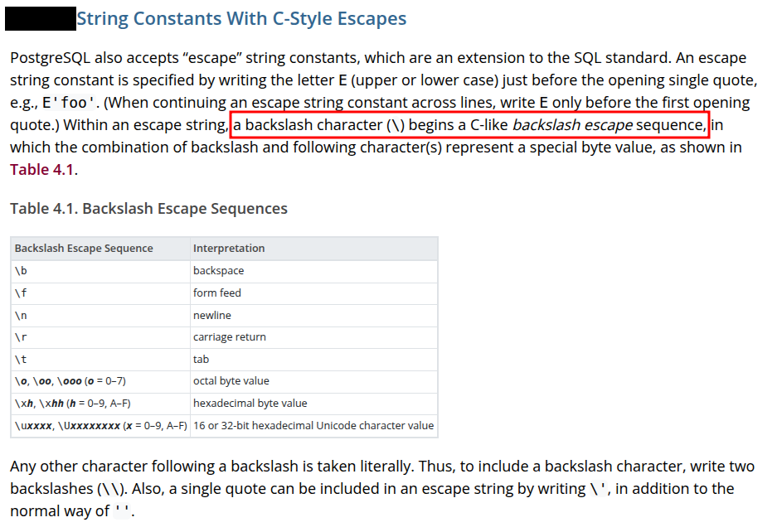This screenshot has width=782, height=532.
Task: Click the \b escape sequence cell
Action: pyautogui.click(x=22, y=271)
